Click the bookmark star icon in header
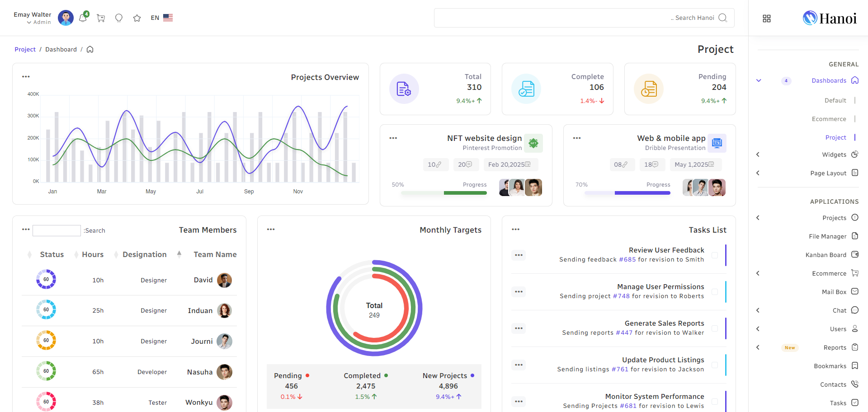The image size is (868, 412). 137,18
